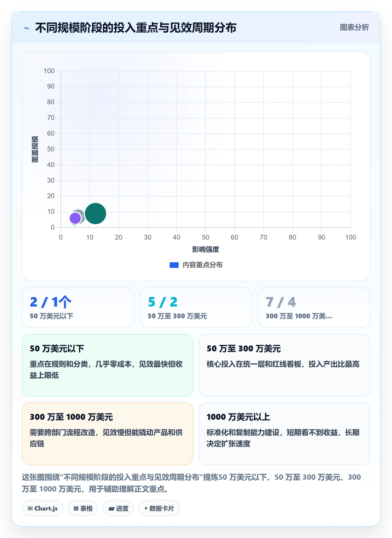Click the Chart.js tag
This screenshot has width=392, height=538.
(x=43, y=508)
